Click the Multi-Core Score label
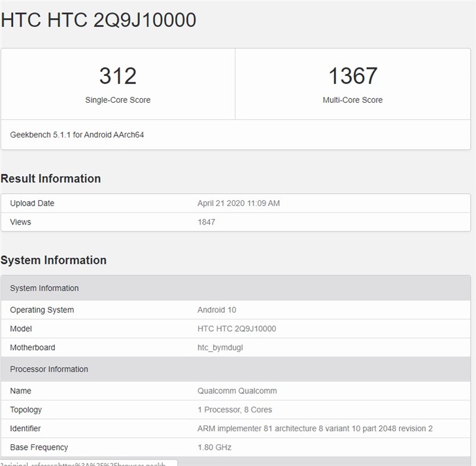The height and width of the screenshot is (466, 476). (x=353, y=100)
